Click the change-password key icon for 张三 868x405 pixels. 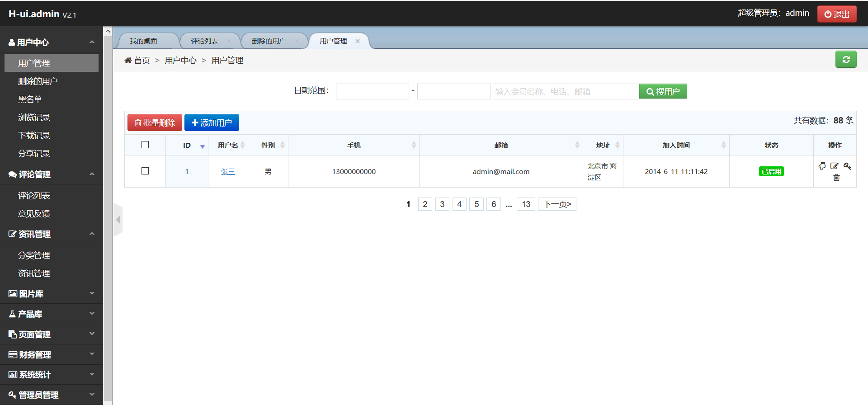tap(847, 166)
